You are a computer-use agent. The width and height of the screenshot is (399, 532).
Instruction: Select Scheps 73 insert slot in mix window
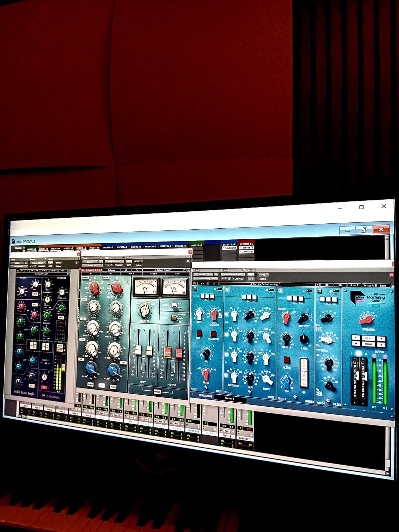tap(247, 248)
